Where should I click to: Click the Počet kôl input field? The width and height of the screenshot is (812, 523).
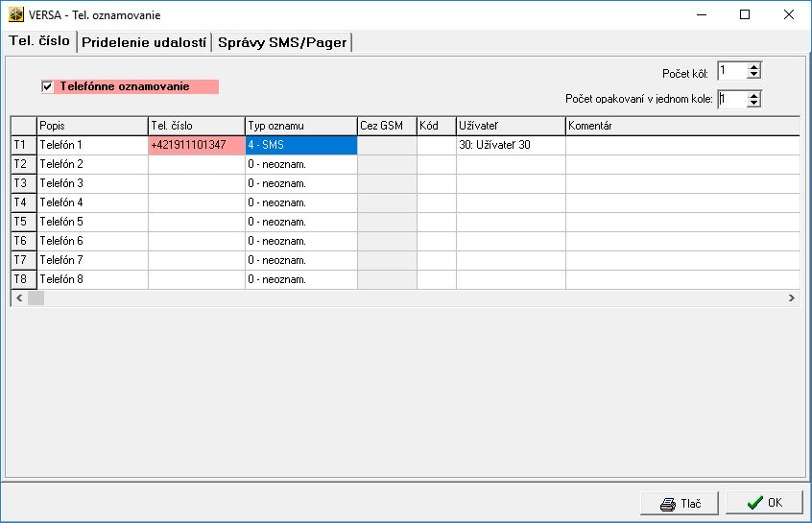click(x=730, y=71)
